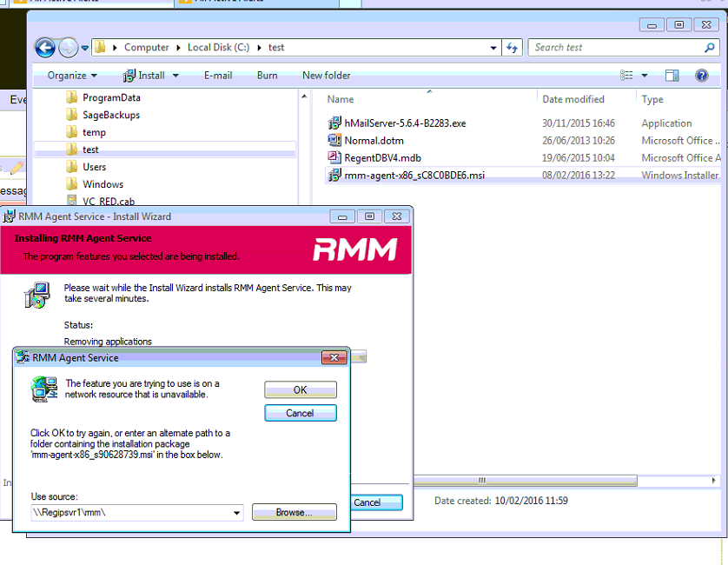728x565 pixels.
Task: Click the folder icon in address bar
Action: [x=99, y=47]
